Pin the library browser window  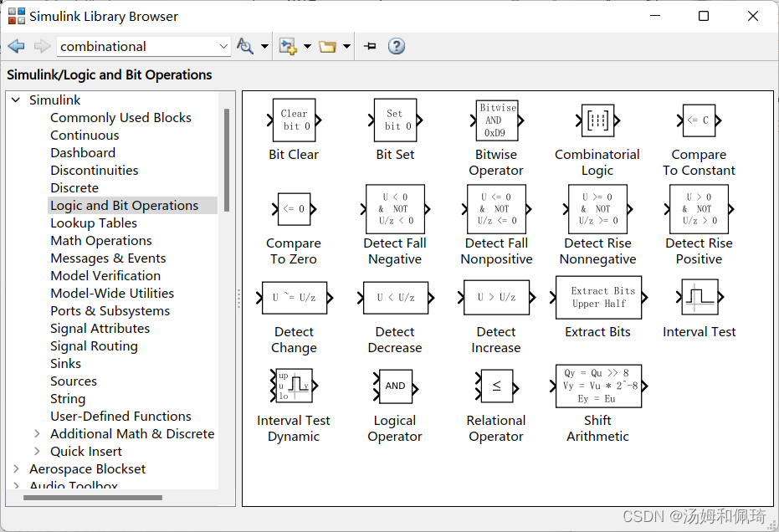point(370,46)
